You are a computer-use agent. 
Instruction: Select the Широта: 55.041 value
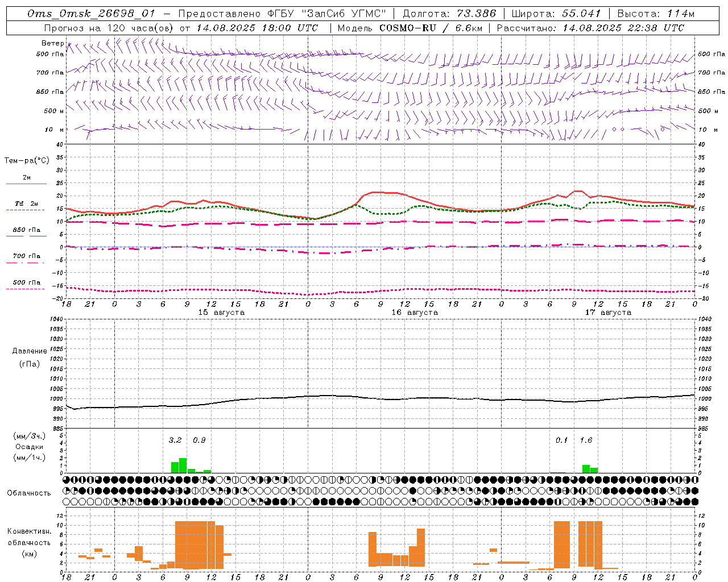(556, 14)
